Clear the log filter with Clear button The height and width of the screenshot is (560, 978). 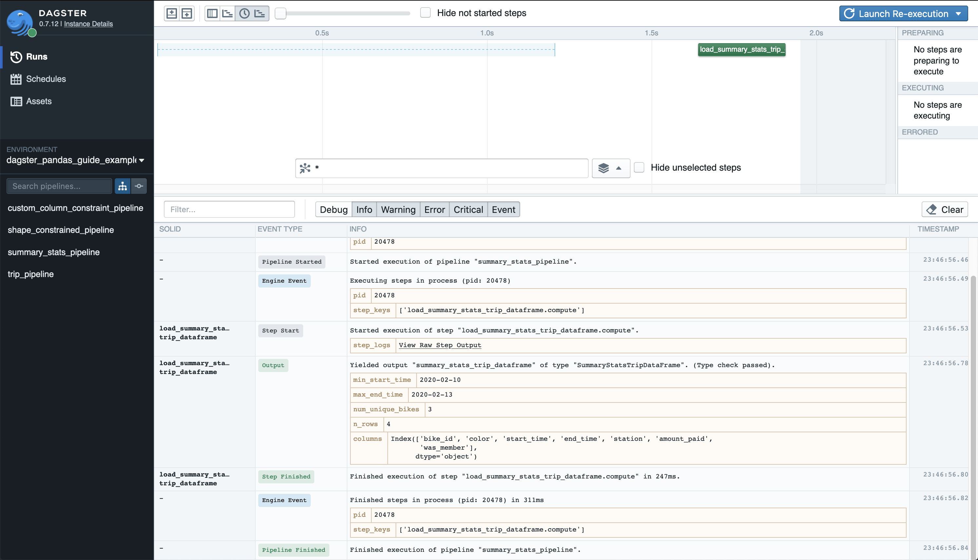[x=945, y=210]
